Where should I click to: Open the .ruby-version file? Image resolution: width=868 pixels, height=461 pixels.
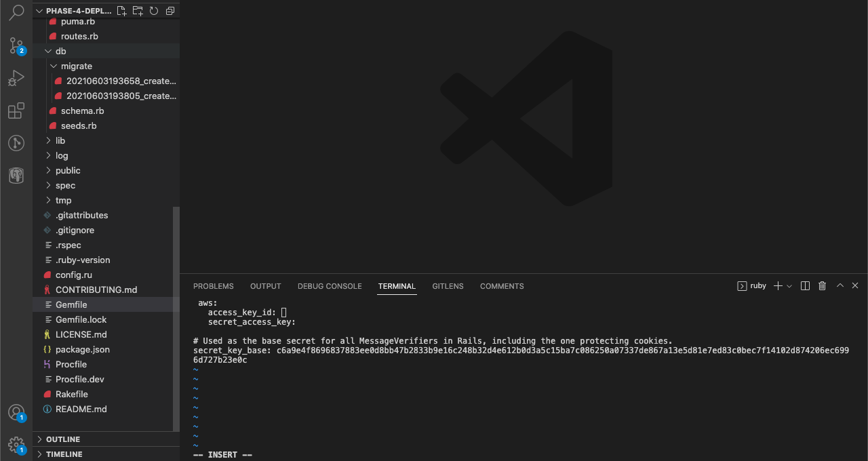106,260
